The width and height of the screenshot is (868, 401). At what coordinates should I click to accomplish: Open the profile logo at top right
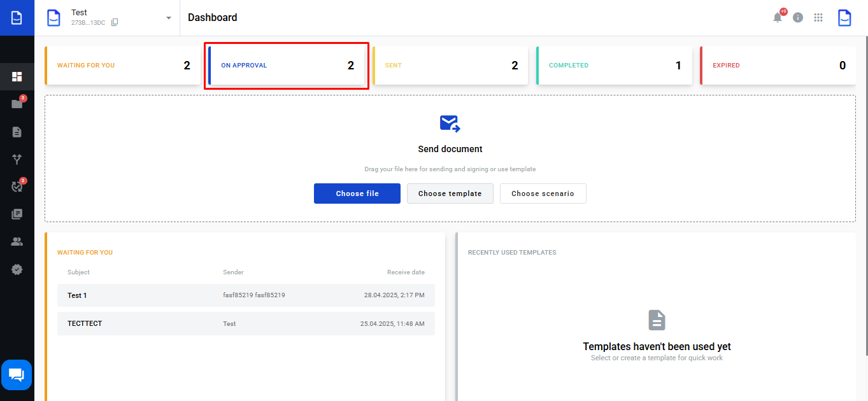pos(844,18)
